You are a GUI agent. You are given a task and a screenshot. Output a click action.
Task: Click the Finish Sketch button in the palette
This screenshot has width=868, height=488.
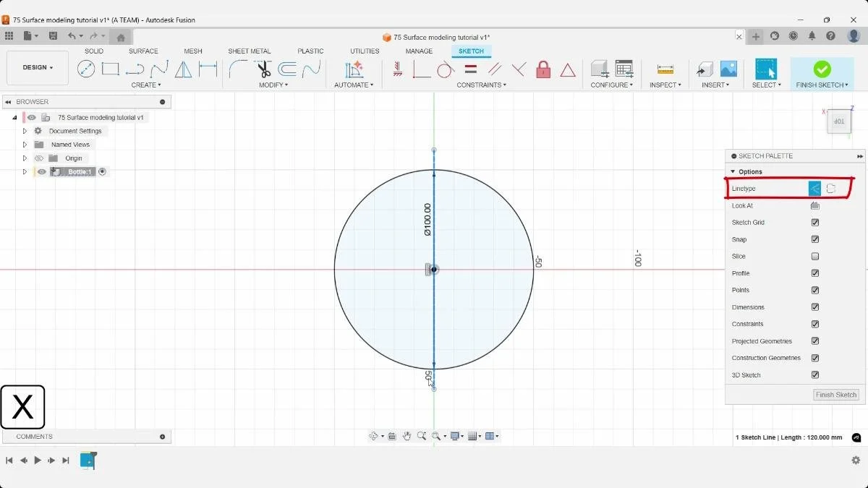tap(836, 395)
